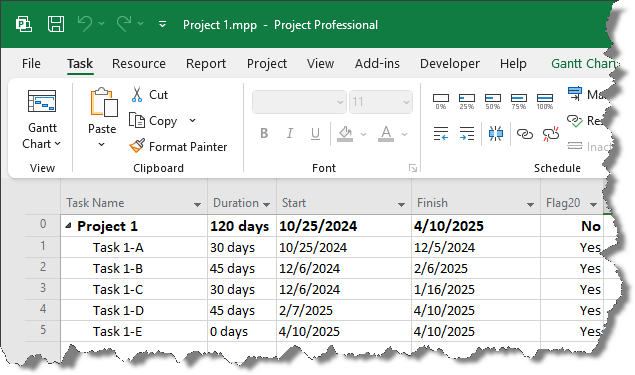The width and height of the screenshot is (635, 375).
Task: Click the Mark on Track icon
Action: pyautogui.click(x=575, y=93)
